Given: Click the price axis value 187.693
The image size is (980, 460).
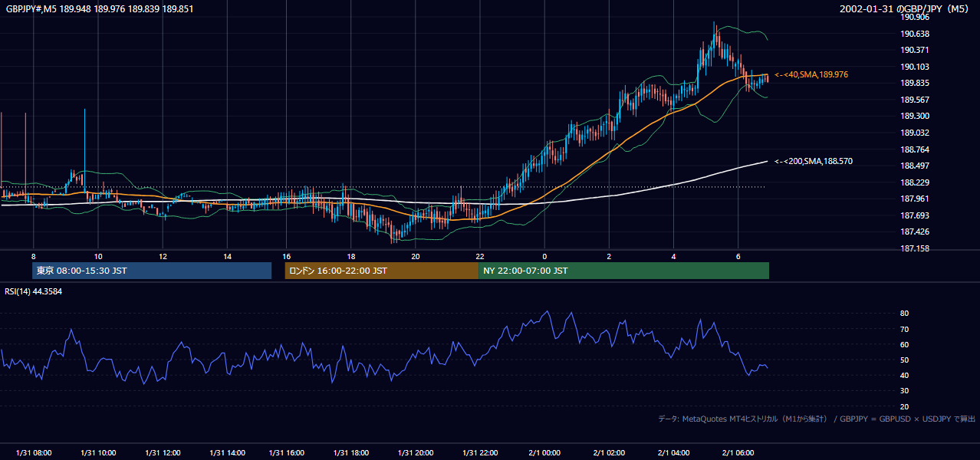Looking at the screenshot, I should pyautogui.click(x=915, y=215).
